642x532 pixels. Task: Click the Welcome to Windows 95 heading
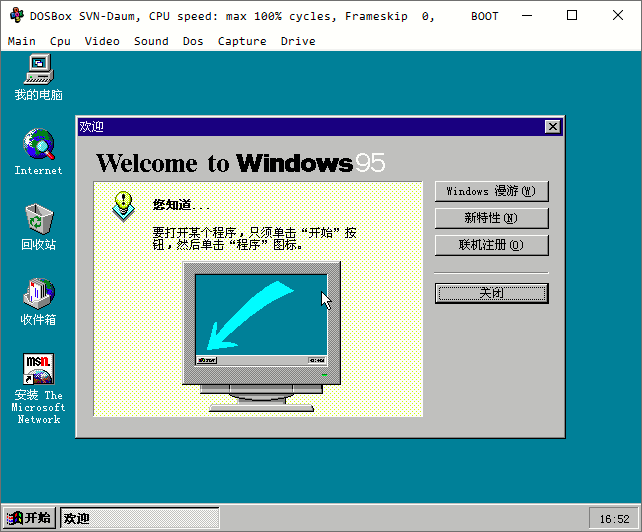pos(241,163)
